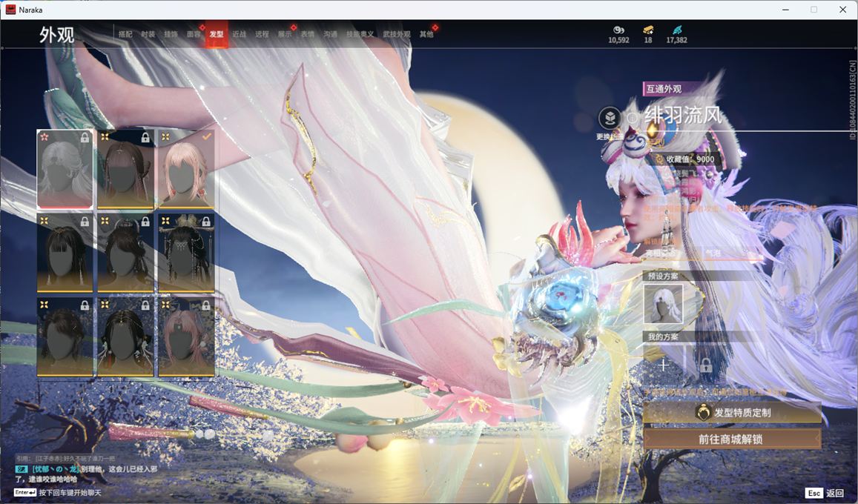The image size is (858, 504).
Task: Select black bangs hairstyle in second row
Action: pyautogui.click(x=65, y=253)
